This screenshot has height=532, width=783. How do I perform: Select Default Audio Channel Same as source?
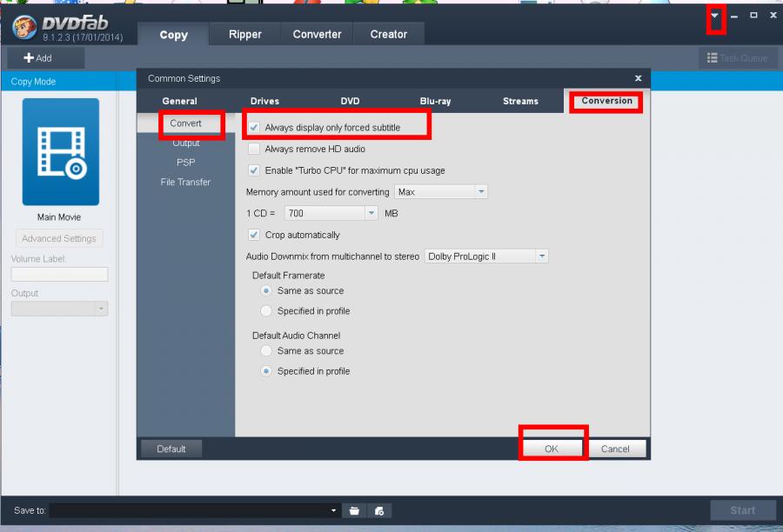click(266, 351)
